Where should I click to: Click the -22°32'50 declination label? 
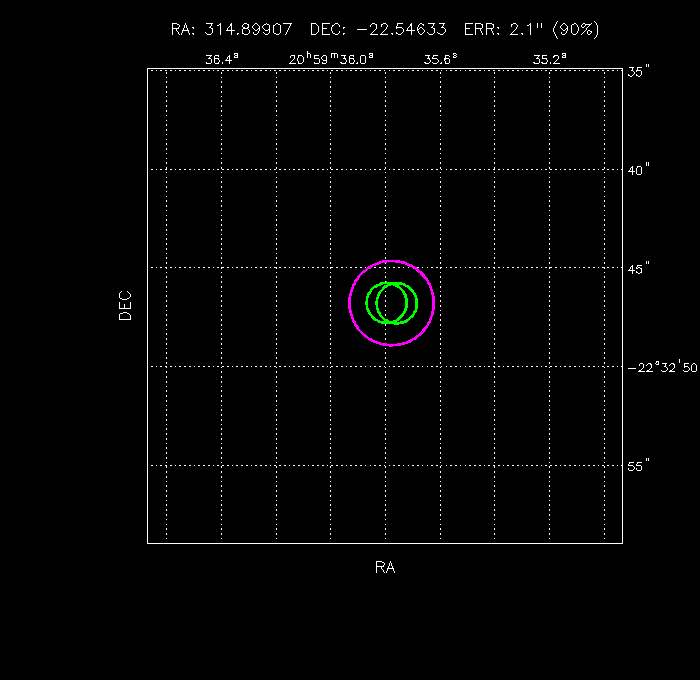(662, 368)
